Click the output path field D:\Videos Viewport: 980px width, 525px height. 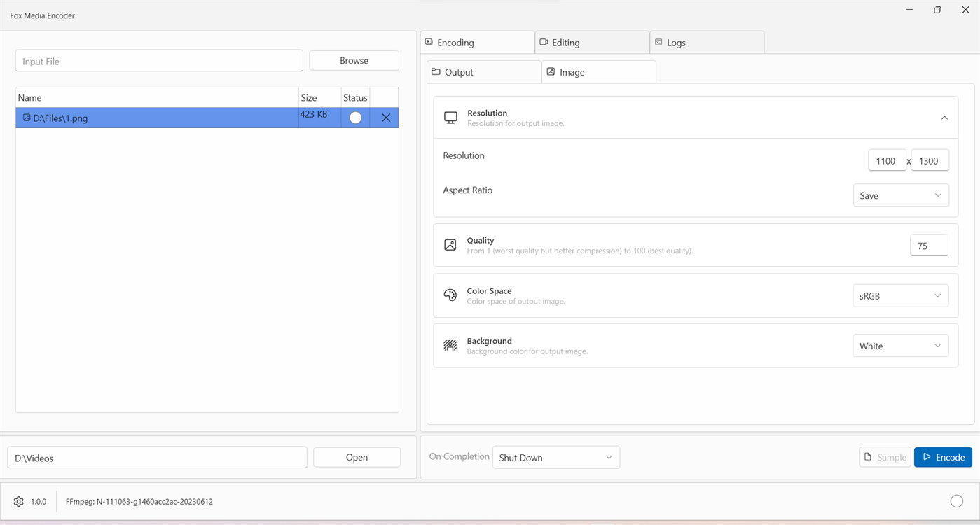click(x=157, y=458)
